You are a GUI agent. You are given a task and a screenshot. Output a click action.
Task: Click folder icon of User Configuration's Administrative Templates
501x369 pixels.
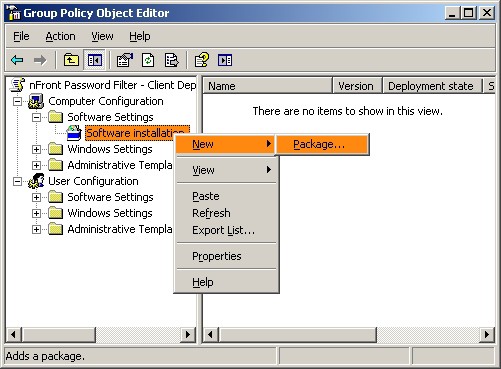point(55,229)
